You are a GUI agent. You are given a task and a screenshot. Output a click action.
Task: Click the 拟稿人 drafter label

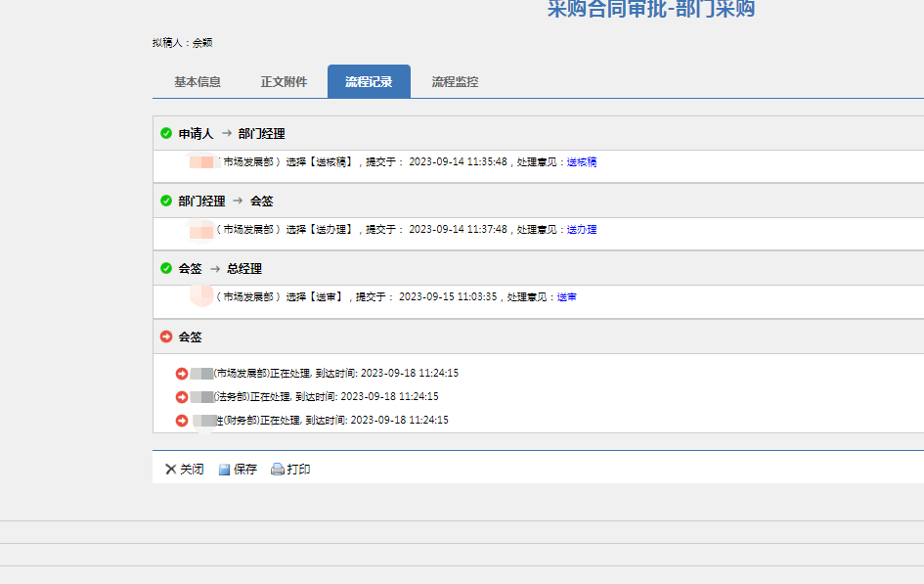182,43
